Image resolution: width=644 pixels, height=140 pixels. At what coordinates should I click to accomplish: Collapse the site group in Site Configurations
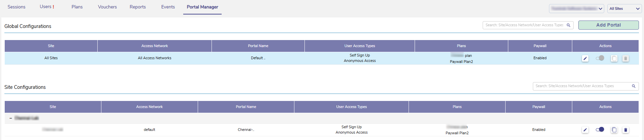click(x=11, y=118)
